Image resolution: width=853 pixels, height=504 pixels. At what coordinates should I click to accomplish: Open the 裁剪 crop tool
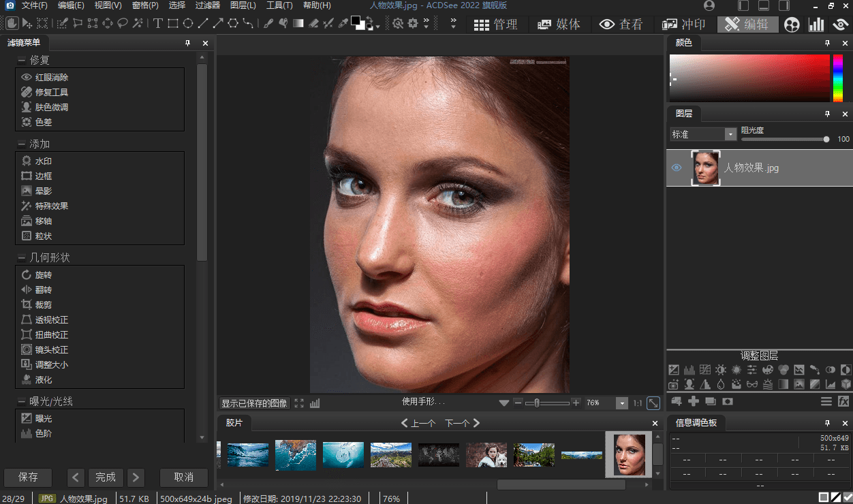44,304
